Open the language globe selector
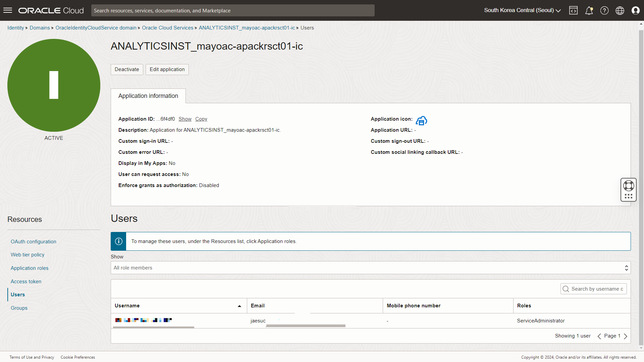This screenshot has height=362, width=644. point(620,10)
